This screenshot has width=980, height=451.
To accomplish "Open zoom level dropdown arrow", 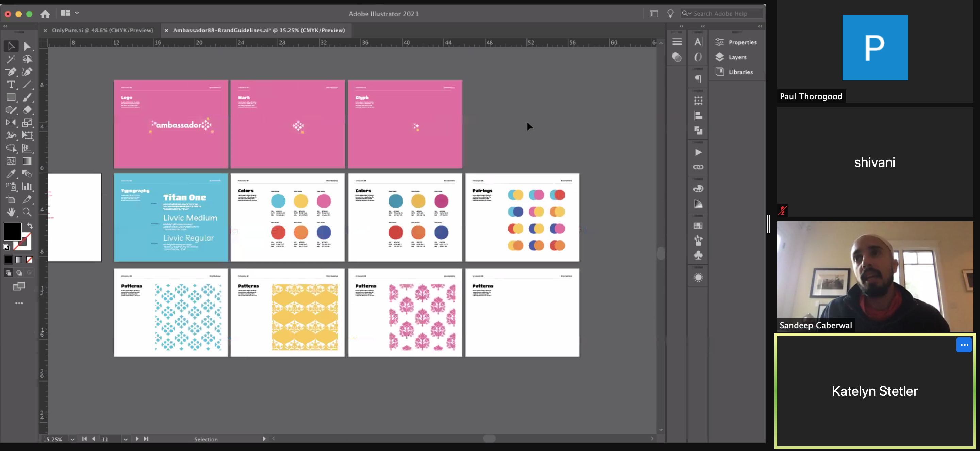I will click(72, 439).
